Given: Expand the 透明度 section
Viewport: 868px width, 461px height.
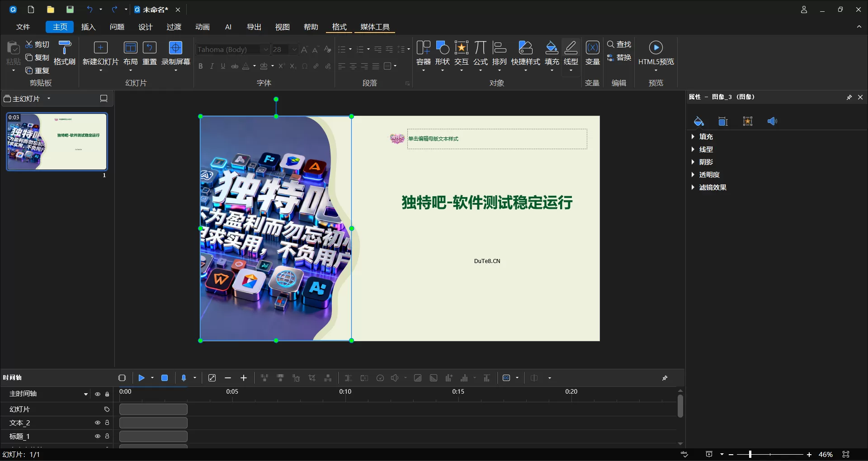Looking at the screenshot, I should pos(709,174).
